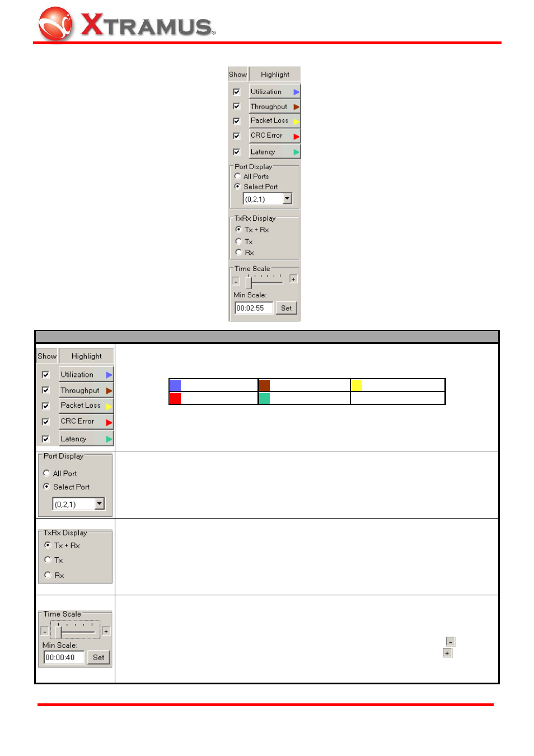Click Min Scale field showing 00:02:55
The height and width of the screenshot is (756, 534).
[x=254, y=308]
